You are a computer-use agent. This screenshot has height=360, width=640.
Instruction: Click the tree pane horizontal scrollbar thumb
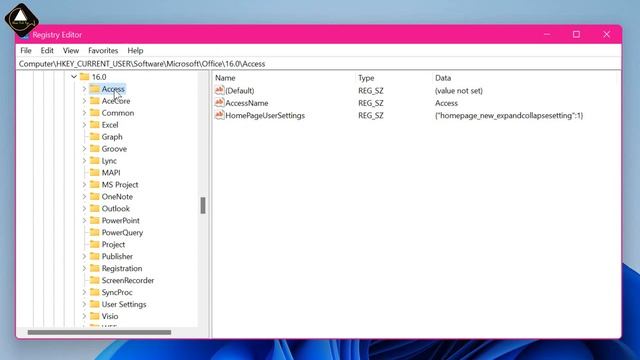click(99, 332)
